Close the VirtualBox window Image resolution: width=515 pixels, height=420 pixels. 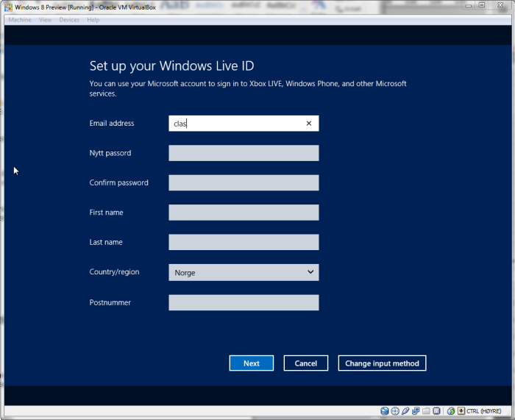500,5
